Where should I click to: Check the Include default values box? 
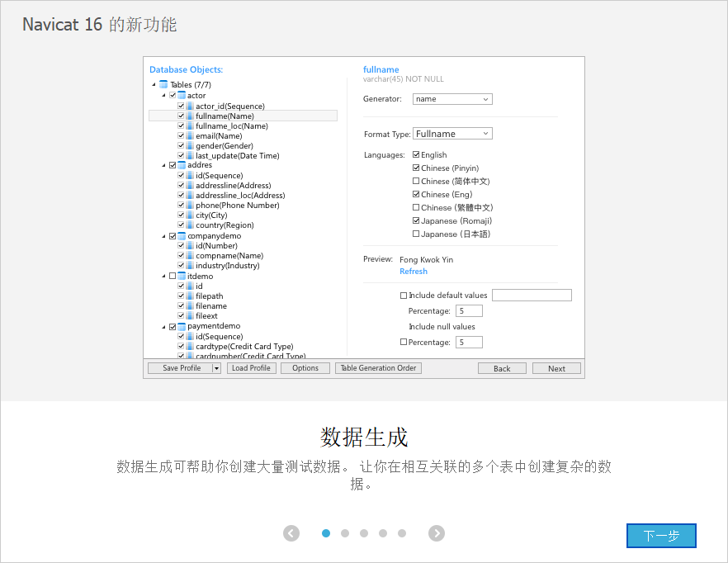tap(404, 296)
